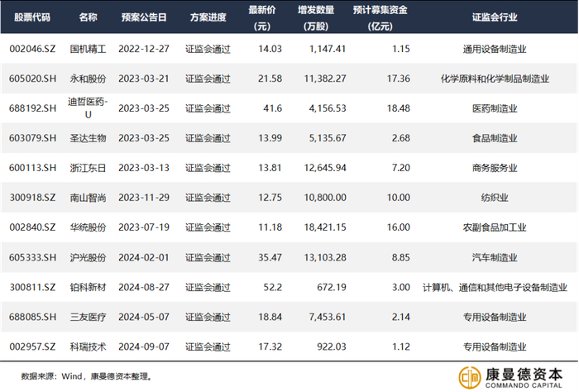Image resolution: width=579 pixels, height=392 pixels.
Task: Click the raised funds value 18.48
Action: click(x=399, y=108)
